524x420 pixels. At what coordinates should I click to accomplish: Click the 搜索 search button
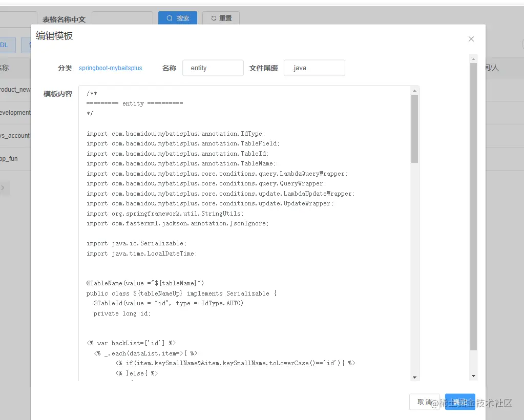[x=178, y=18]
